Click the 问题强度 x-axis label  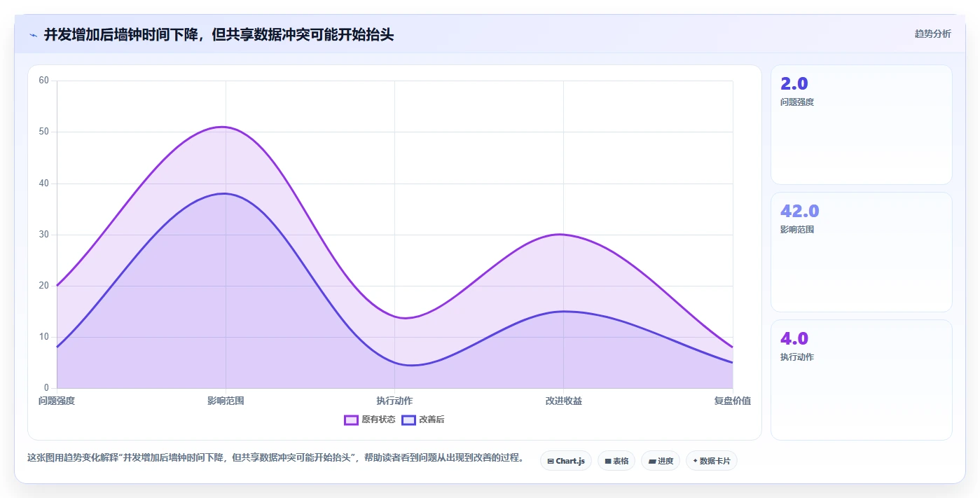pyautogui.click(x=57, y=401)
